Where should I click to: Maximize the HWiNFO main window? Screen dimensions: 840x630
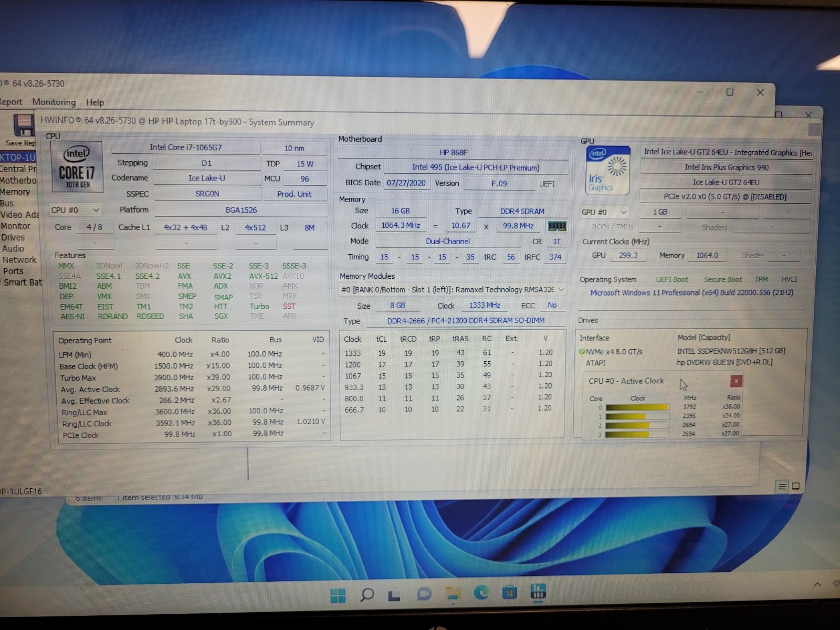point(730,92)
